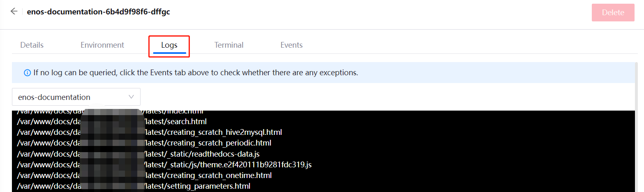Click the info icon in the notice banner
The width and height of the screenshot is (644, 192).
[x=28, y=73]
